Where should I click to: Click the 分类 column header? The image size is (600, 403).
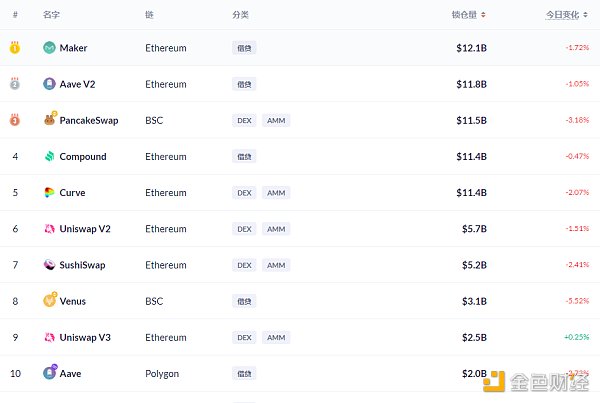(240, 15)
